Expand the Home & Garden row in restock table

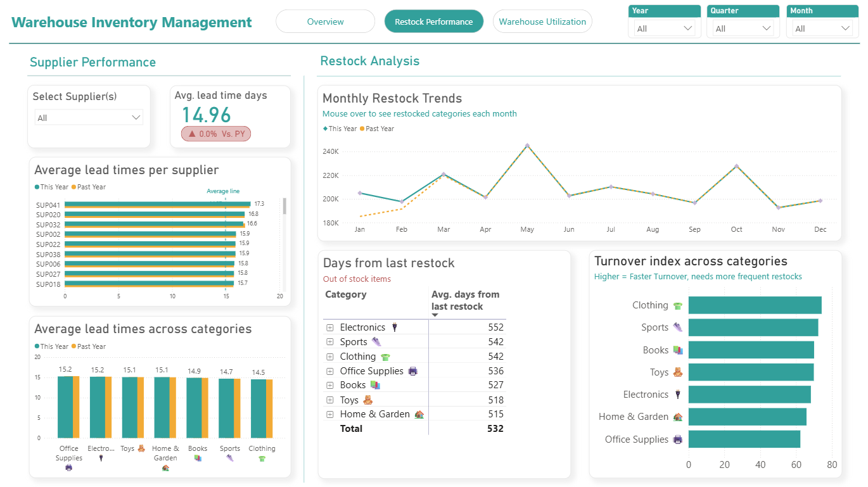click(x=329, y=415)
